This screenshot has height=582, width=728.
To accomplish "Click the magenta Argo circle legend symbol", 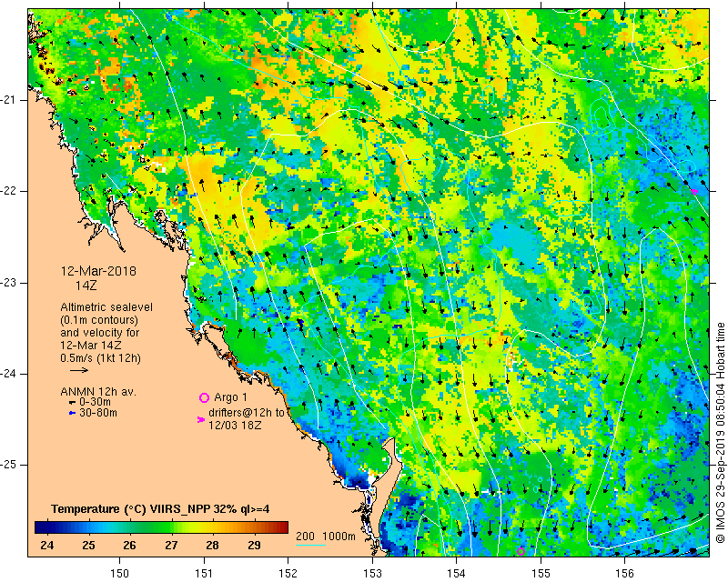I will point(204,397).
